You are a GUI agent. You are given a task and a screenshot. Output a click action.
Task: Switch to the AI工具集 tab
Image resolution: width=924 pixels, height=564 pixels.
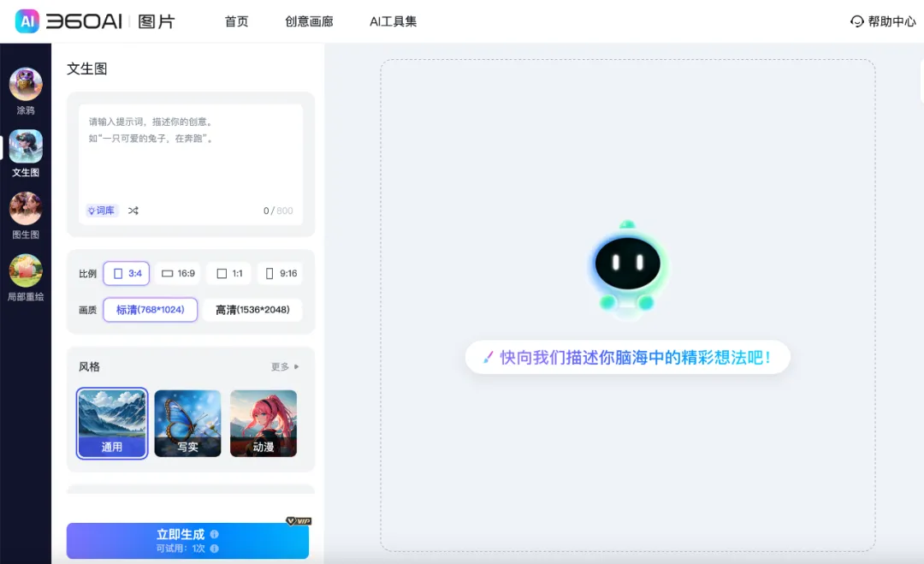pyautogui.click(x=393, y=21)
